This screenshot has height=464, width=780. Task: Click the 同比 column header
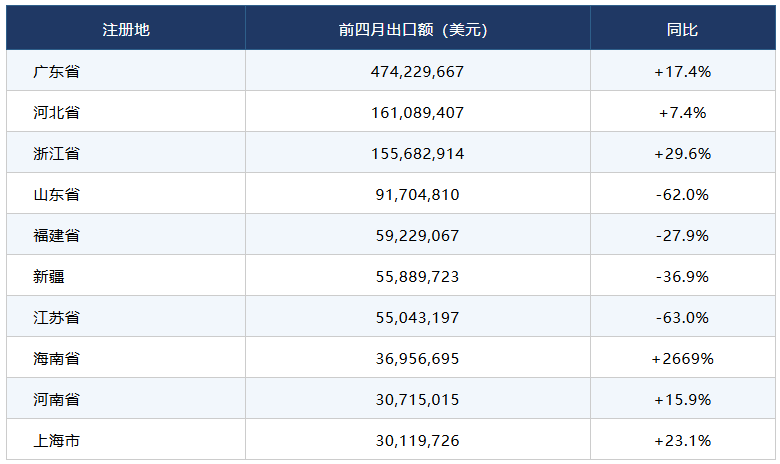click(682, 30)
